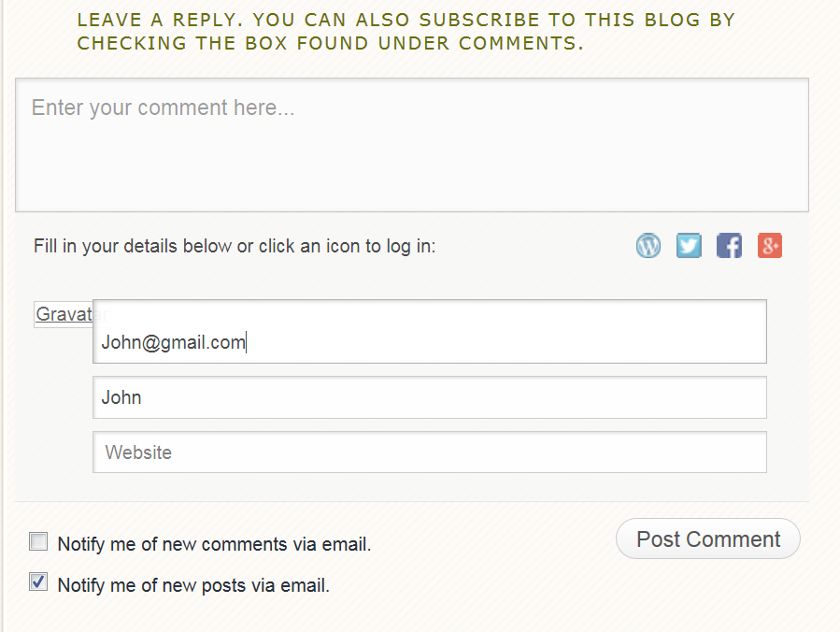Focus the Website input field

pyautogui.click(x=430, y=452)
